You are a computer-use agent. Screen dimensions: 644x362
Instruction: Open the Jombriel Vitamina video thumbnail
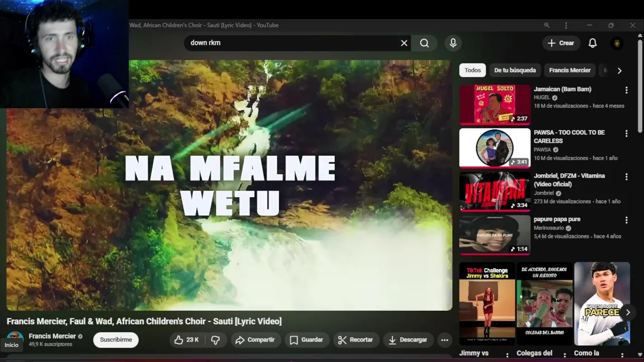[x=495, y=191]
